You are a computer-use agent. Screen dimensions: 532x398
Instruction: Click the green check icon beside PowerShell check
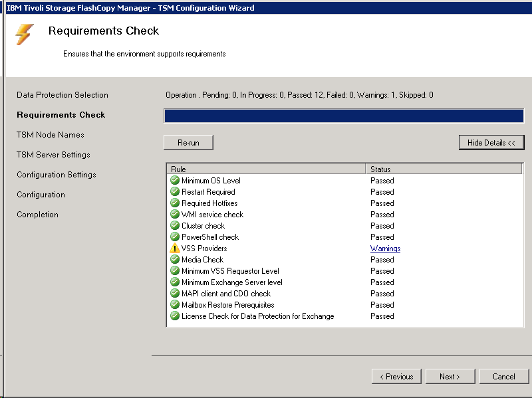tap(175, 237)
